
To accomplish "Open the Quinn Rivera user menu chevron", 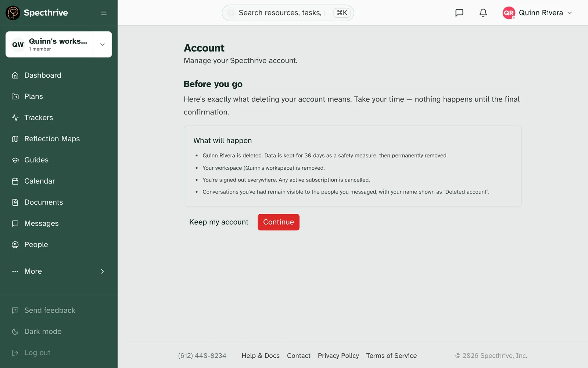I will pos(570,13).
